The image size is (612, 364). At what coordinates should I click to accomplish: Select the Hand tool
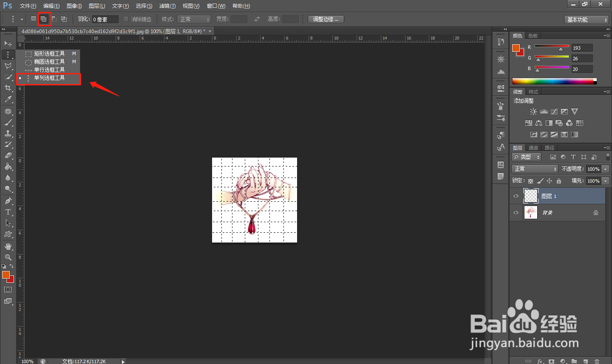[8, 246]
